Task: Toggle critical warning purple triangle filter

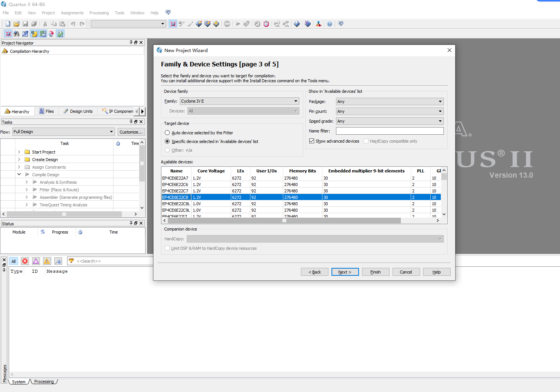Action: click(x=36, y=261)
